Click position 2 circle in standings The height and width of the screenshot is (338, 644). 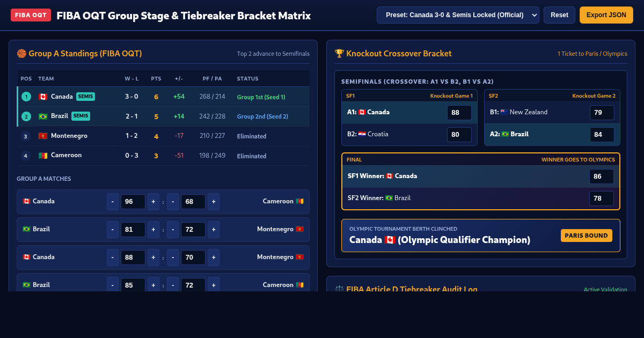pyautogui.click(x=26, y=116)
